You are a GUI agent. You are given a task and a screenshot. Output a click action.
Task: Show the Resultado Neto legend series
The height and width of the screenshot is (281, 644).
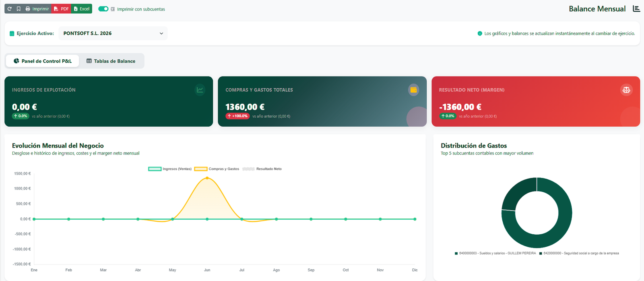tap(262, 169)
